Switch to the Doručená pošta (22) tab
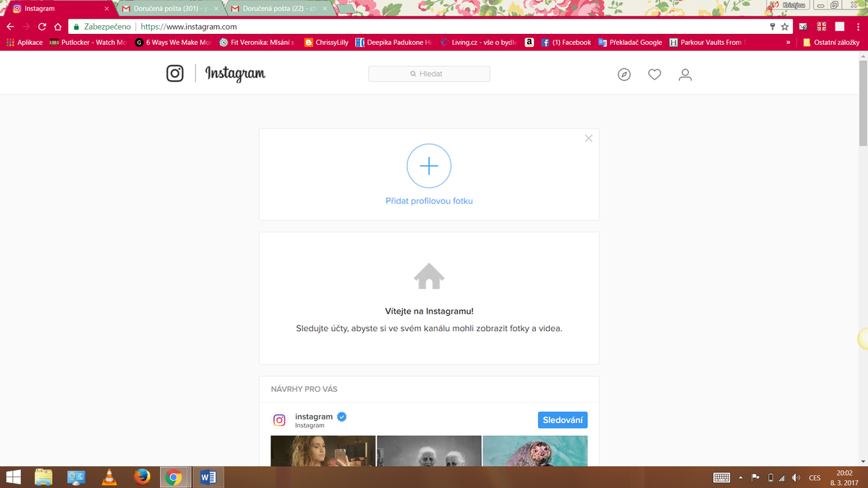 278,9
